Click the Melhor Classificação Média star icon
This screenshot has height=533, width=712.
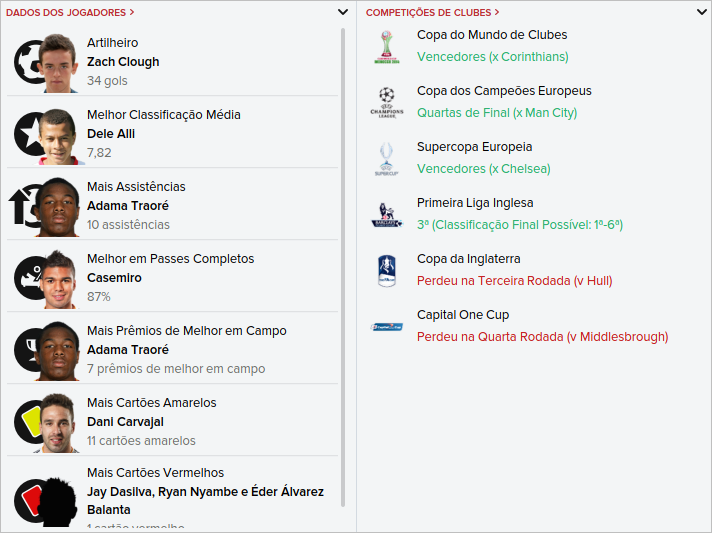[x=27, y=133]
